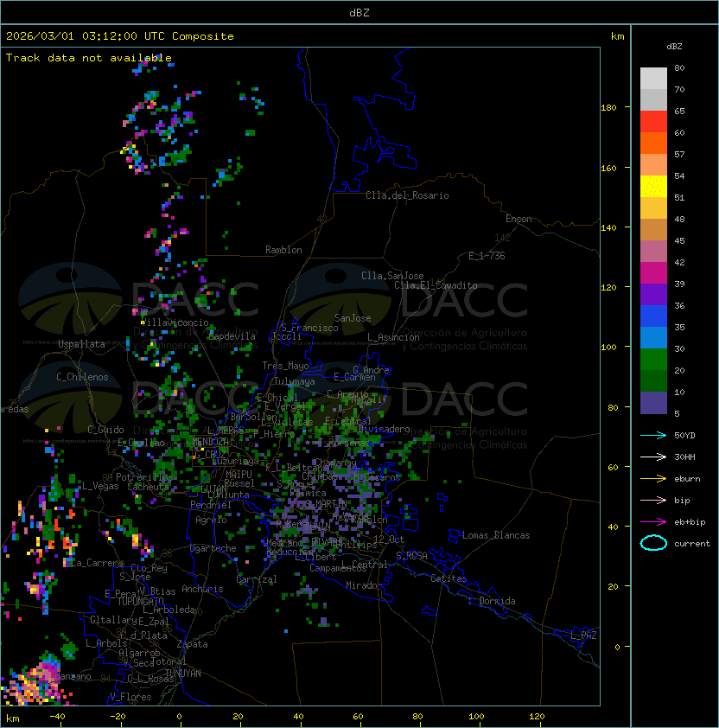The width and height of the screenshot is (719, 728).
Task: Click the 'Catitas' map label
Action: pos(449,578)
